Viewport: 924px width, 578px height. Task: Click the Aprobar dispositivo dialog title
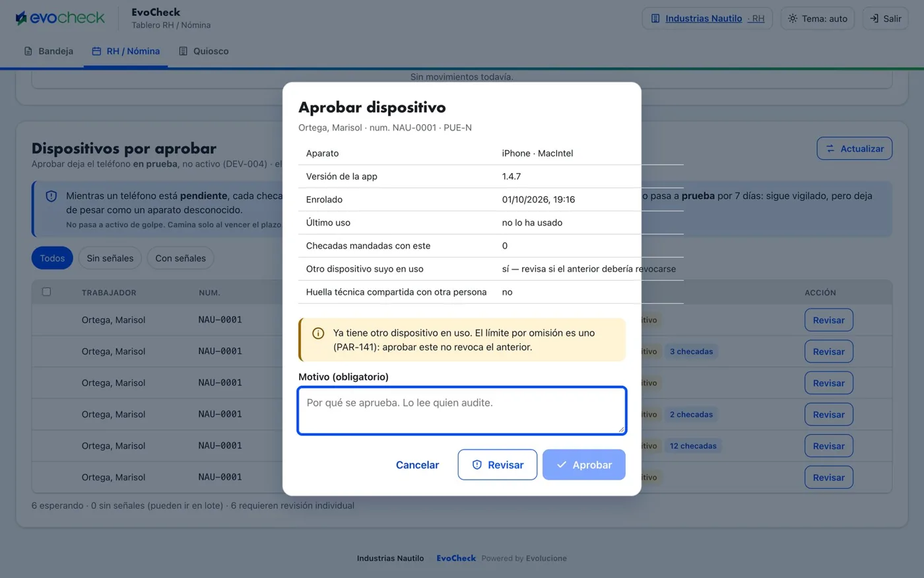pos(372,107)
